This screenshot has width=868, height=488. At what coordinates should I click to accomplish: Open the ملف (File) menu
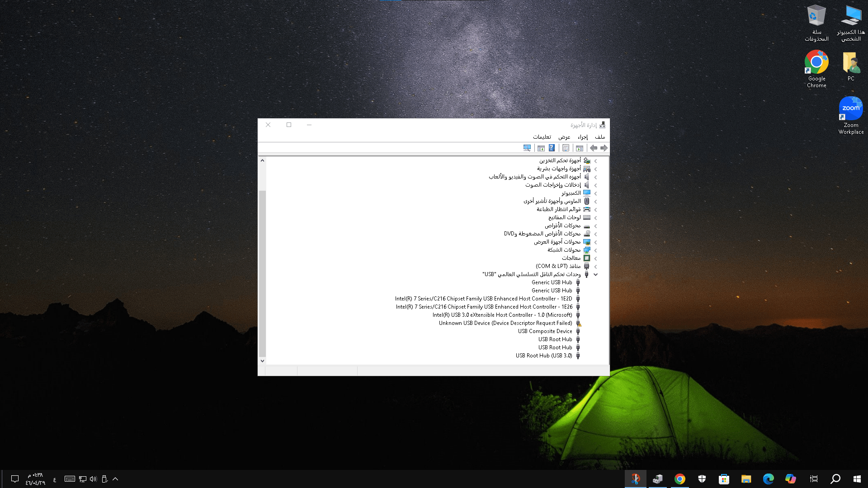point(600,137)
